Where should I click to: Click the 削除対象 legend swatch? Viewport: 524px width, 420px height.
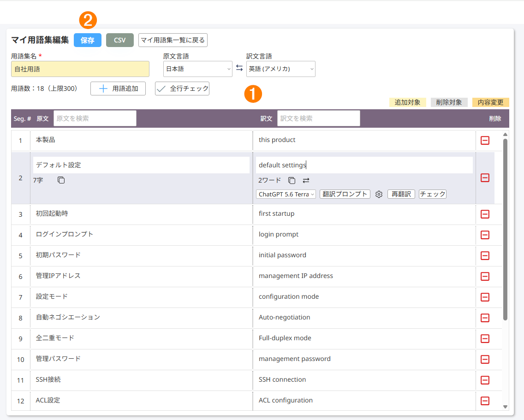[x=449, y=102]
